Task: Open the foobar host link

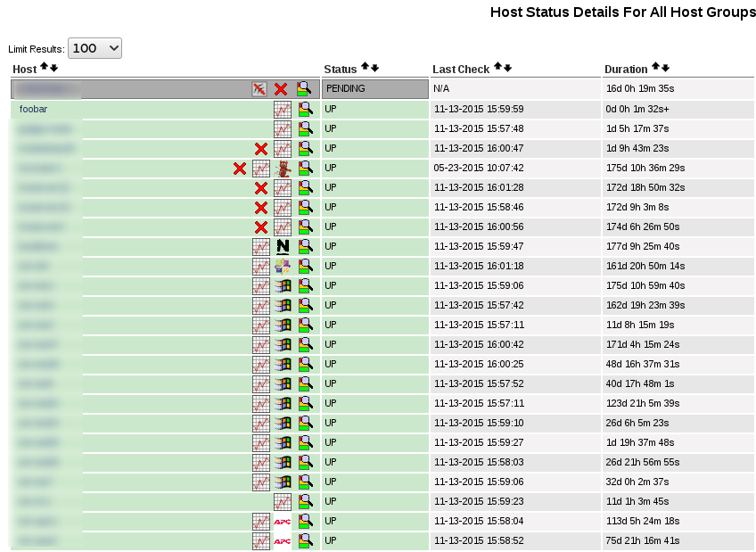Action: (x=33, y=109)
